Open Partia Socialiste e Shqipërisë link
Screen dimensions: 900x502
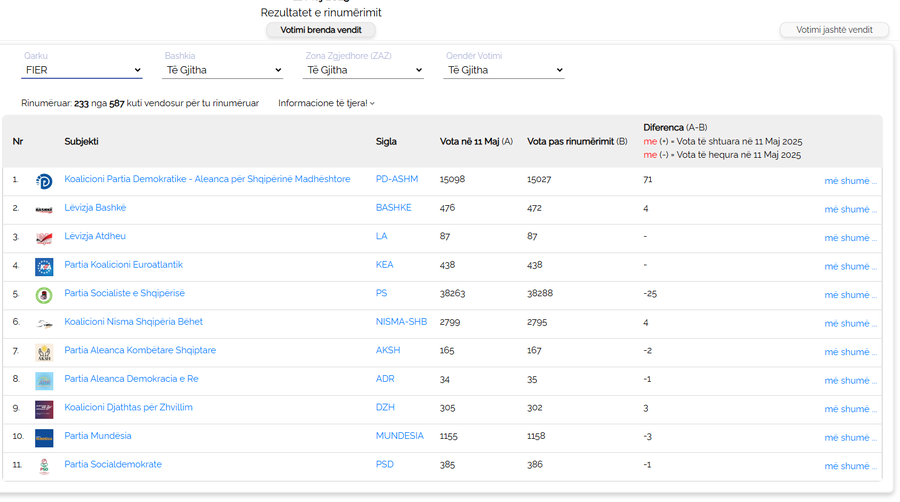(125, 293)
